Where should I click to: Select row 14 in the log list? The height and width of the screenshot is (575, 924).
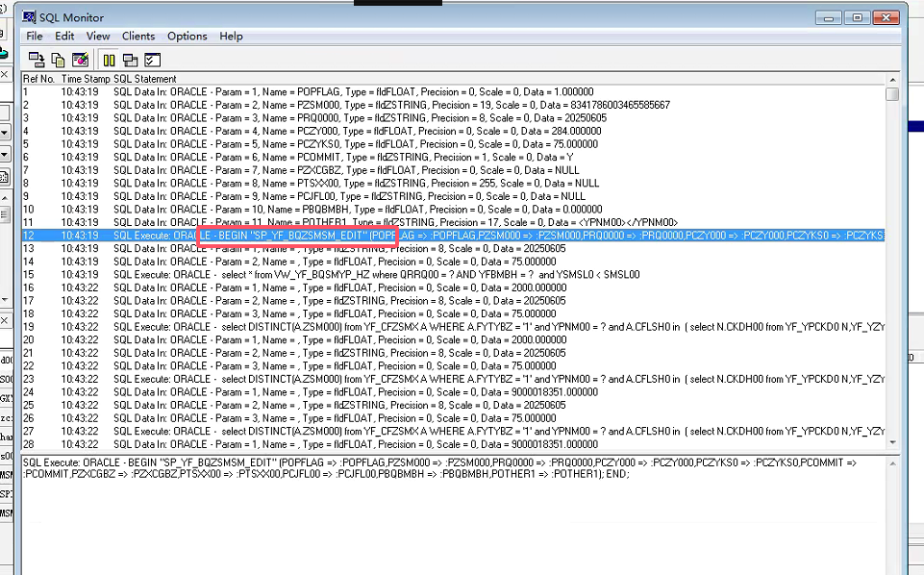(x=453, y=261)
